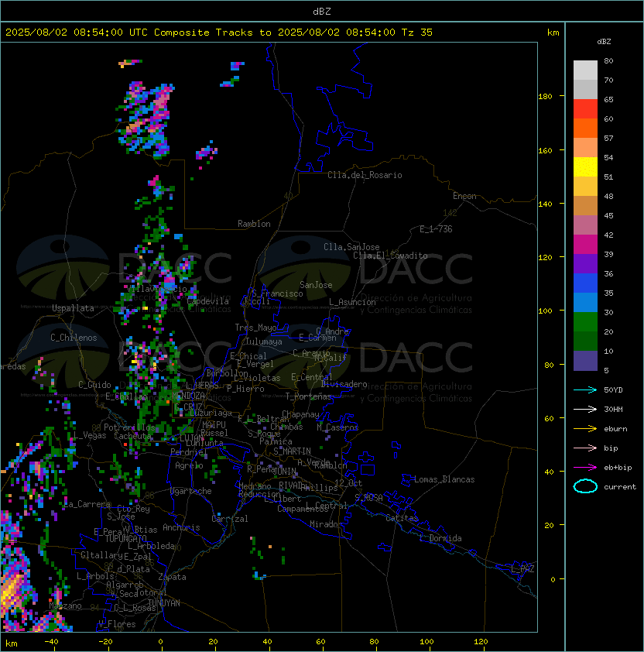Click the Tulumaya map label
Screen dimensions: 644x652
(x=264, y=341)
